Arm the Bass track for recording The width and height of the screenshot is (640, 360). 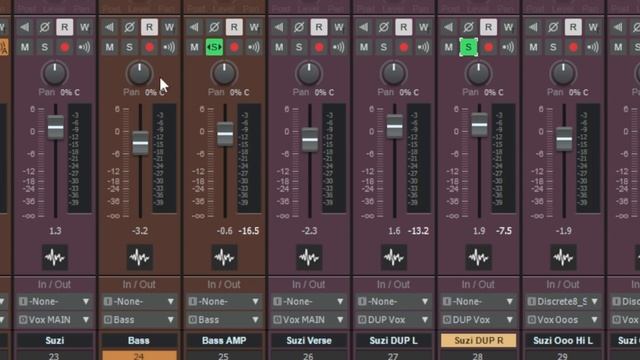pyautogui.click(x=149, y=47)
